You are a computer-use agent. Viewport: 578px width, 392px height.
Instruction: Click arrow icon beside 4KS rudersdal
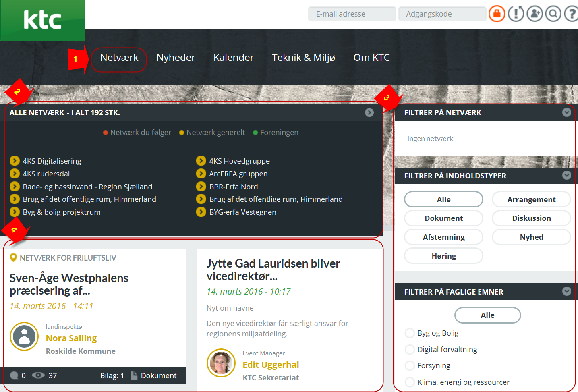(x=15, y=174)
